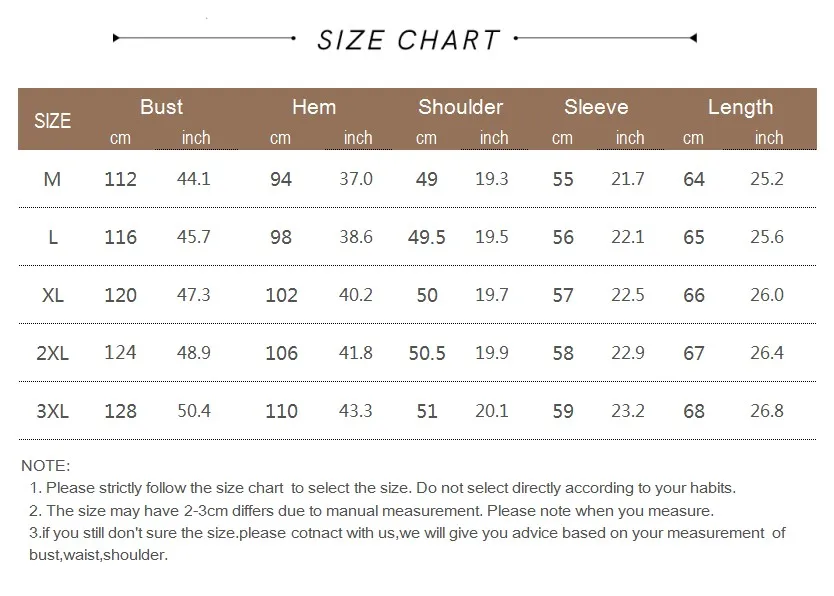This screenshot has width=834, height=596.
Task: Click the SIZE header cell
Action: tap(53, 121)
